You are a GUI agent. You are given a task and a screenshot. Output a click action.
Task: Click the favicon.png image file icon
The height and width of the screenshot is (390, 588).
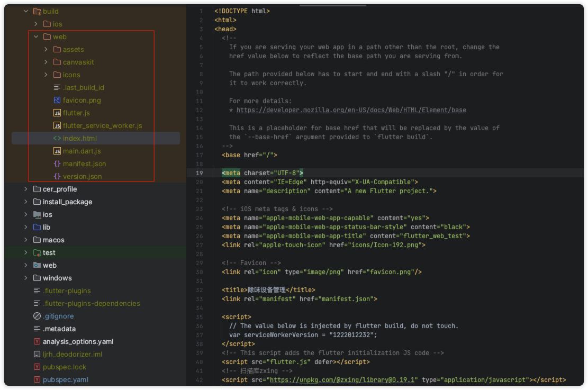[x=57, y=100]
